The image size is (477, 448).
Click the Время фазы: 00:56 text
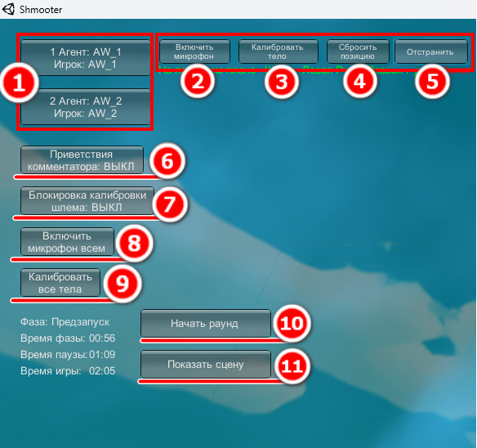tap(68, 338)
